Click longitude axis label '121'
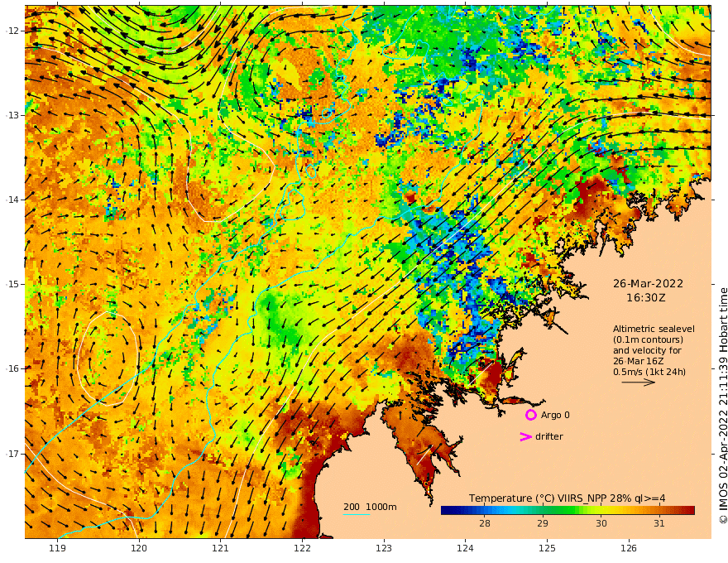728x563 pixels. click(x=221, y=549)
